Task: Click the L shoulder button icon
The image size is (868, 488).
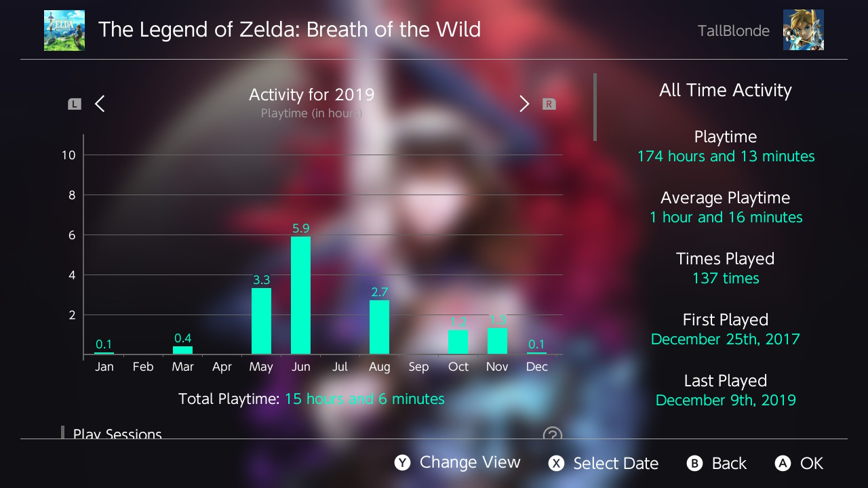Action: coord(75,104)
